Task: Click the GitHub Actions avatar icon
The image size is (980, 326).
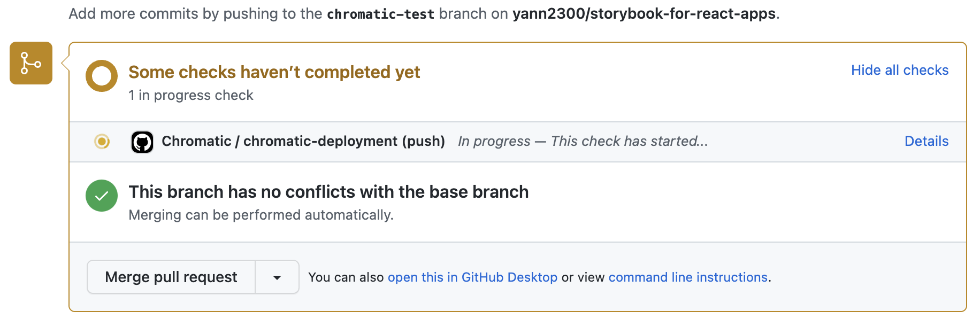Action: click(x=142, y=142)
